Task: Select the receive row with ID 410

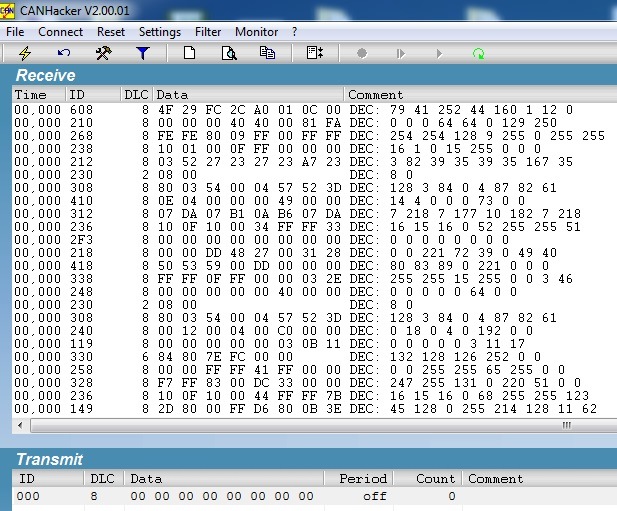Action: [314, 201]
